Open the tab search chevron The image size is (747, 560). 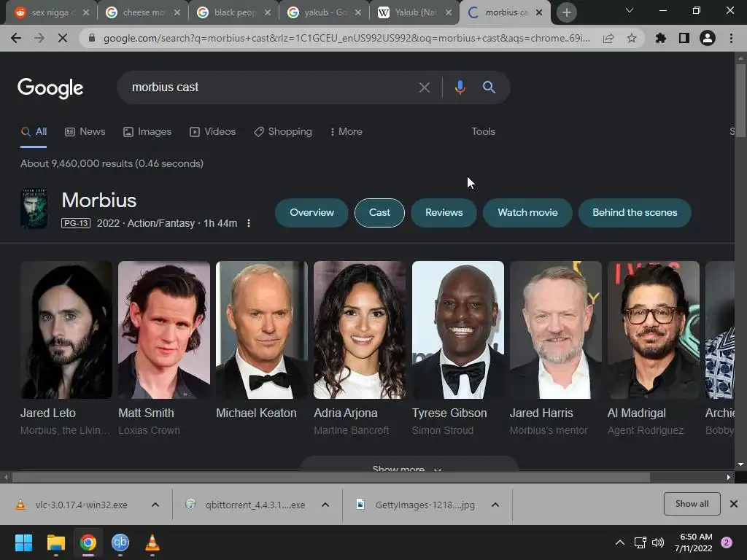(630, 10)
